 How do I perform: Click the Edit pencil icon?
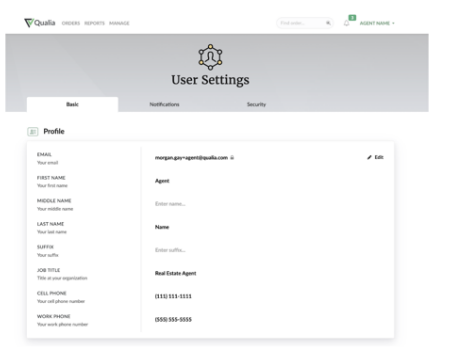pos(369,157)
